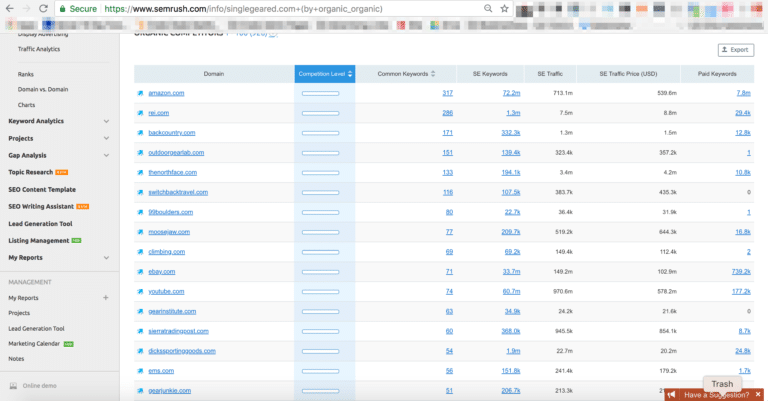The image size is (768, 401).
Task: Click the Online demo icon in sidebar
Action: (13, 386)
